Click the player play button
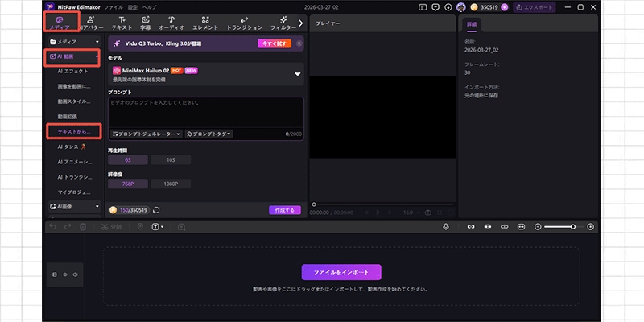Viewport: 644px width, 322px height. (378, 213)
